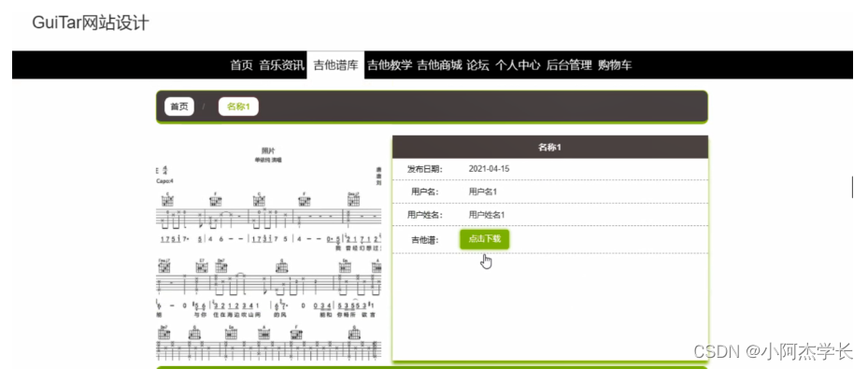Click the 用户姓名1 value text
Image resolution: width=868 pixels, height=369 pixels.
coord(487,215)
